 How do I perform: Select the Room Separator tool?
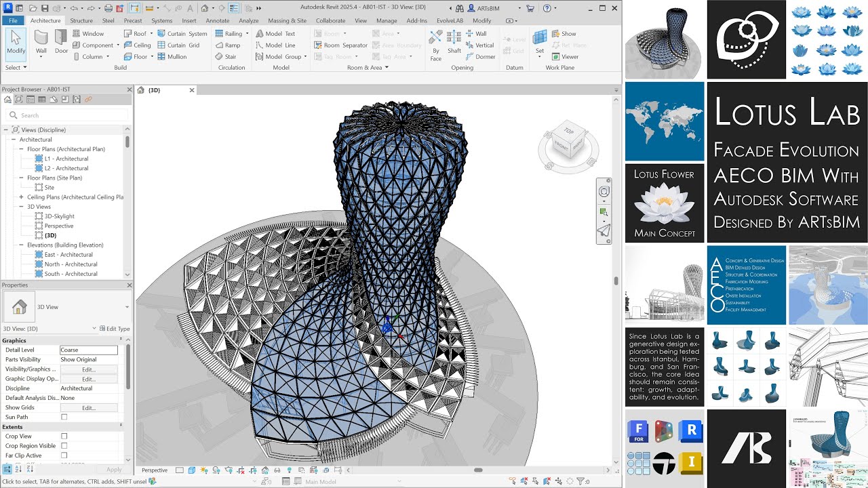click(x=340, y=45)
